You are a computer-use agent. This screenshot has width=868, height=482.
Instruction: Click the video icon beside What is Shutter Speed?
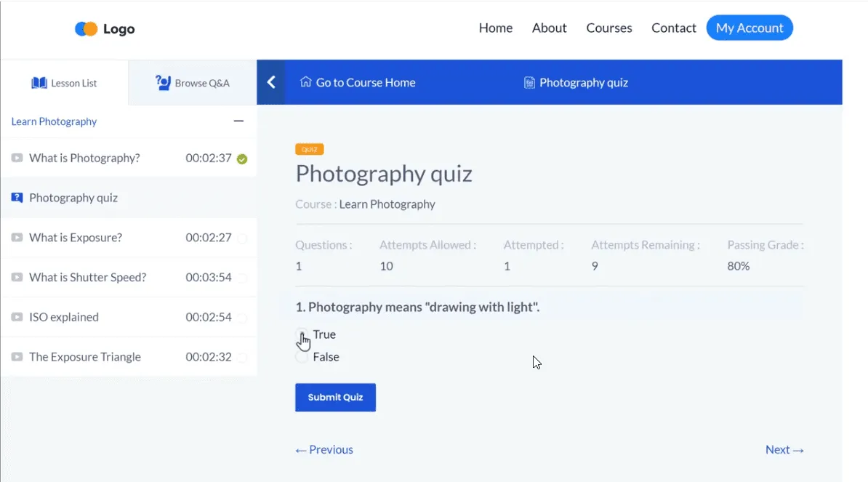pos(17,278)
